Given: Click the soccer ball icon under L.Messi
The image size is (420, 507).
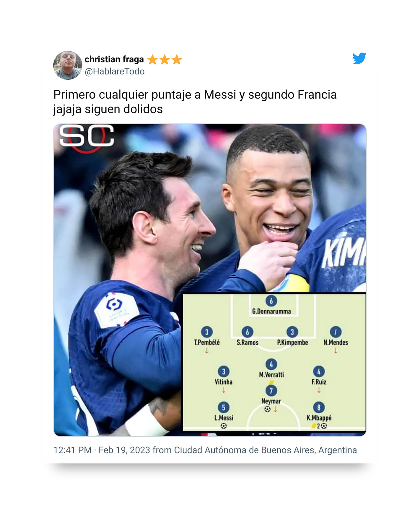Looking at the screenshot, I should tap(223, 426).
